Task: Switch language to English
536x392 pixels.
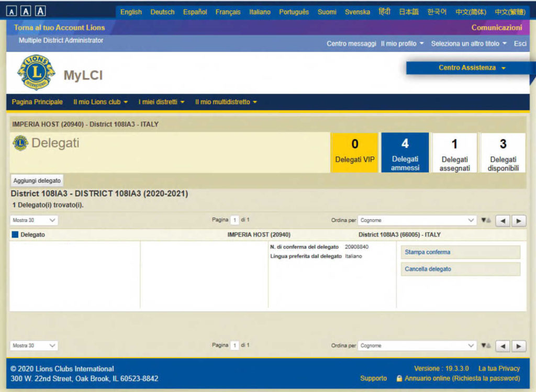Action: coord(131,12)
